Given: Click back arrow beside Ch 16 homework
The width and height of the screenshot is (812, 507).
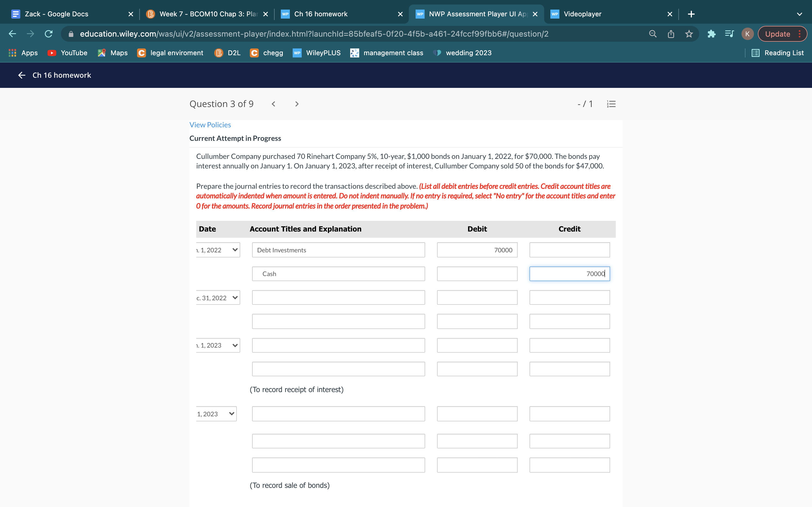Looking at the screenshot, I should pos(22,75).
